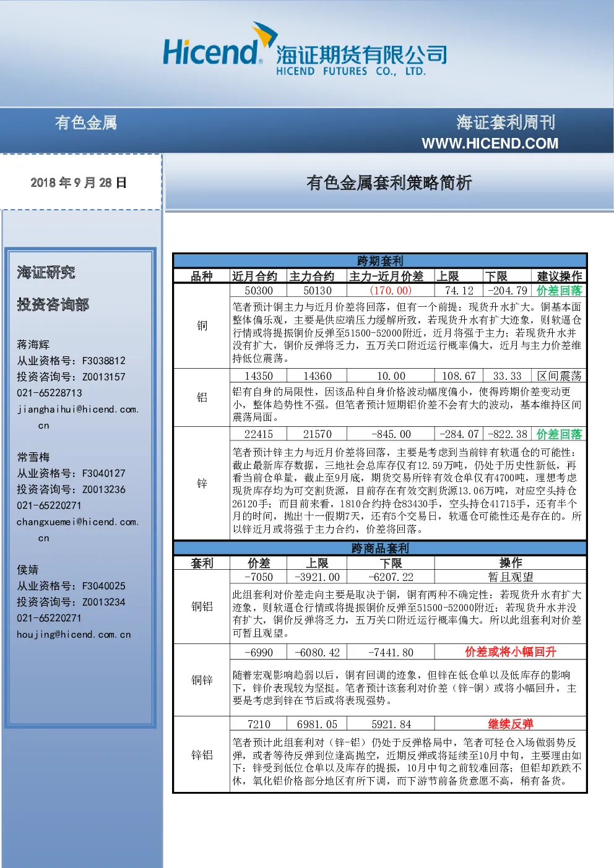This screenshot has height=868, width=614.
Task: Click zinc near-month value 22415
Action: pyautogui.click(x=259, y=434)
